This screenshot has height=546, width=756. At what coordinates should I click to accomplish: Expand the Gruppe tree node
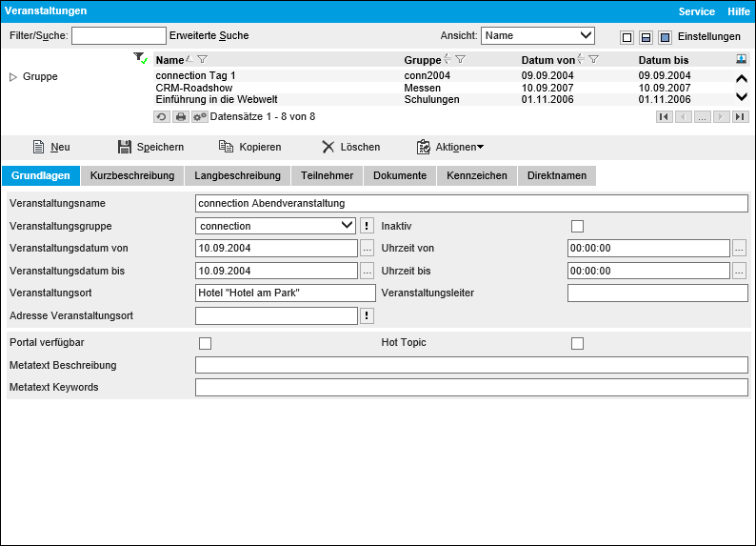[13, 77]
